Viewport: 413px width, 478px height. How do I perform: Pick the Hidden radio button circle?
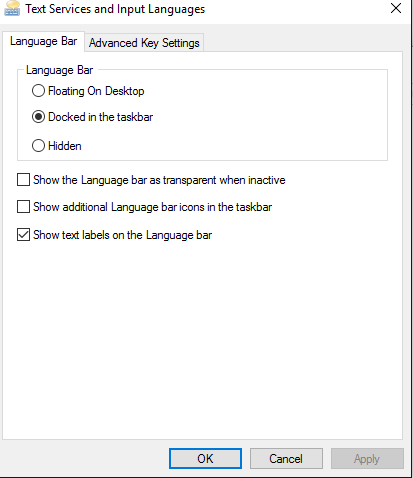(x=38, y=146)
